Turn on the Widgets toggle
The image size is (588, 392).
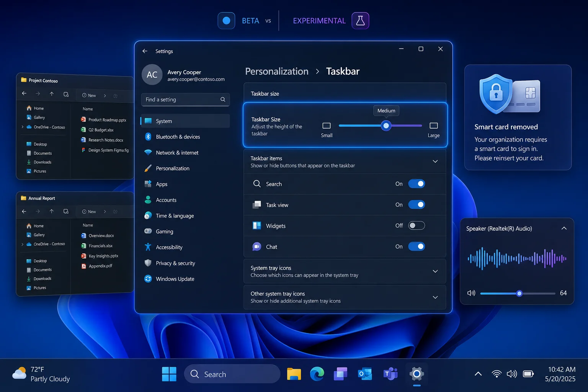point(416,225)
